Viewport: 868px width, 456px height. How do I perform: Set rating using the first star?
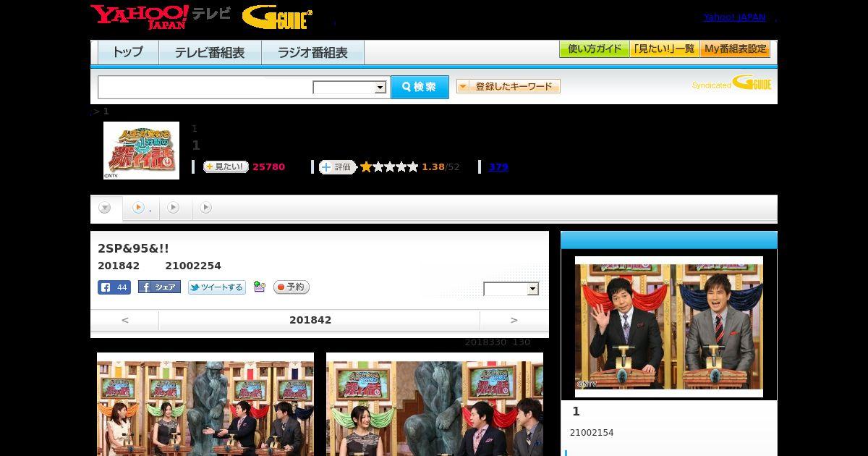pos(366,167)
